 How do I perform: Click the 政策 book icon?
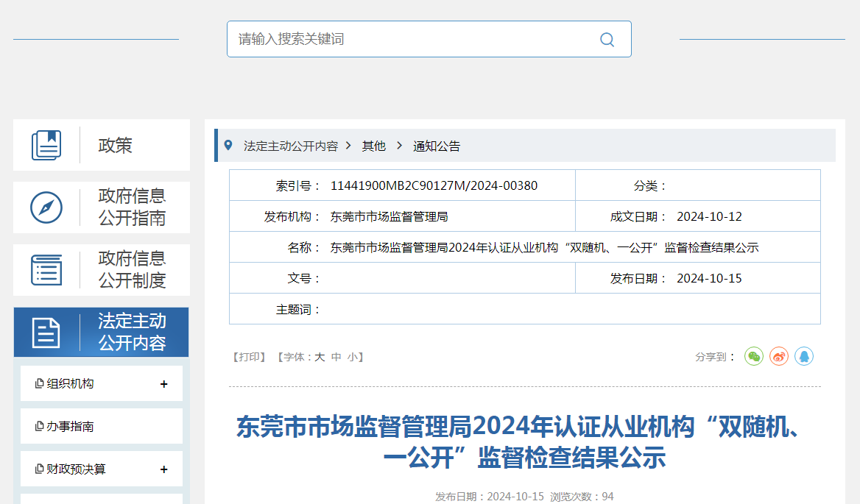coord(46,145)
